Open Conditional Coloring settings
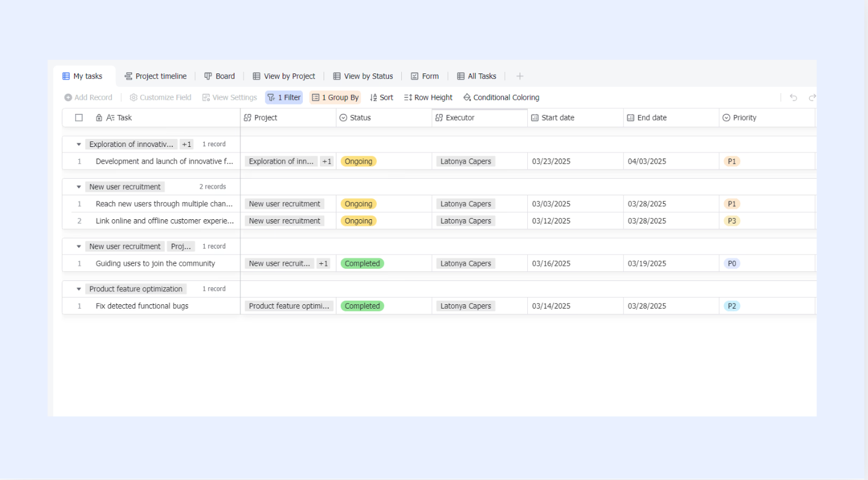The image size is (868, 480). 502,97
